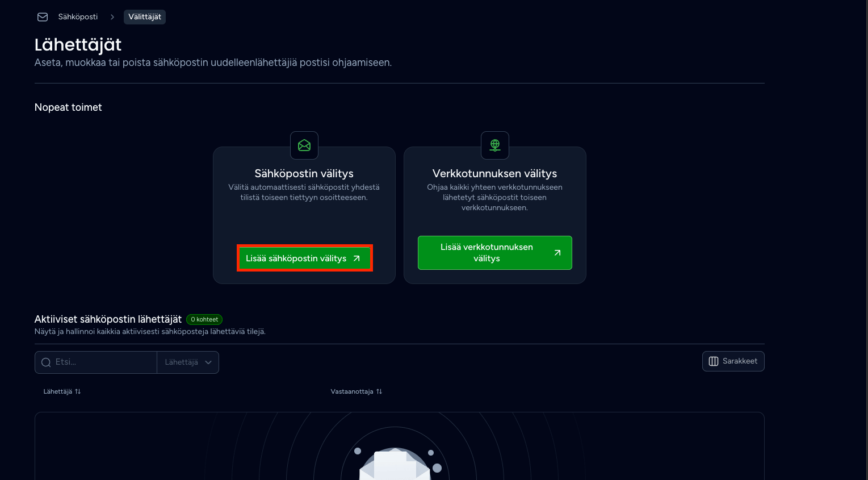Viewport: 868px width, 480px height.
Task: Open Sarakkeet column selector
Action: (733, 361)
